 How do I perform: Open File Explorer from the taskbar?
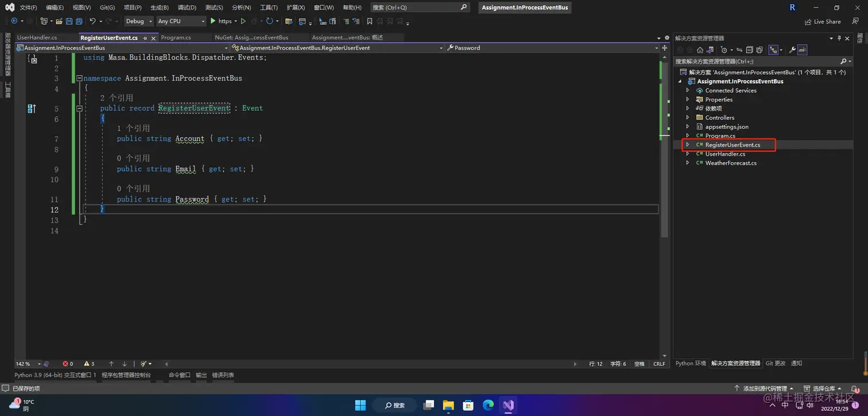click(448, 405)
